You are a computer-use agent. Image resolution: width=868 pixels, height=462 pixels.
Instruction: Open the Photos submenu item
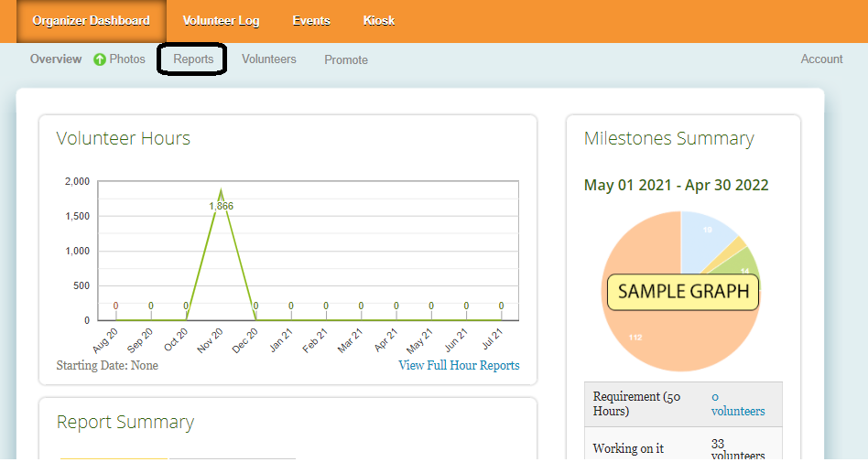(x=127, y=59)
